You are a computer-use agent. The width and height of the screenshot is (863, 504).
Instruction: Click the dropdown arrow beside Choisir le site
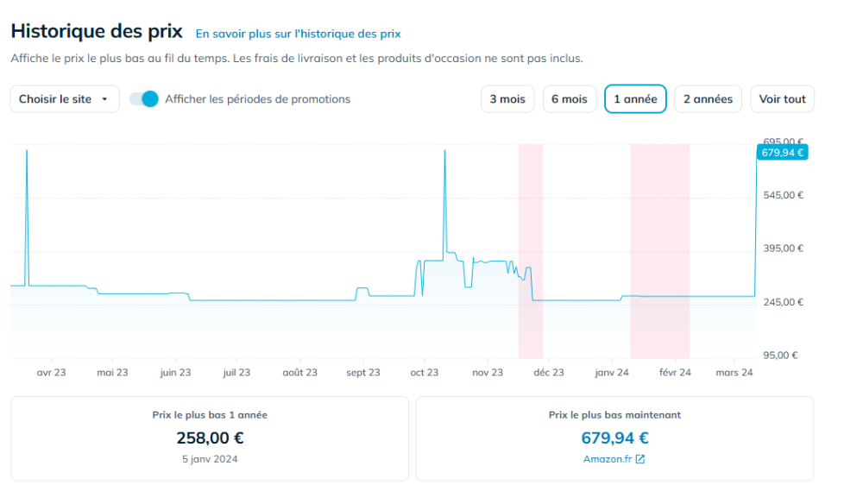(104, 99)
